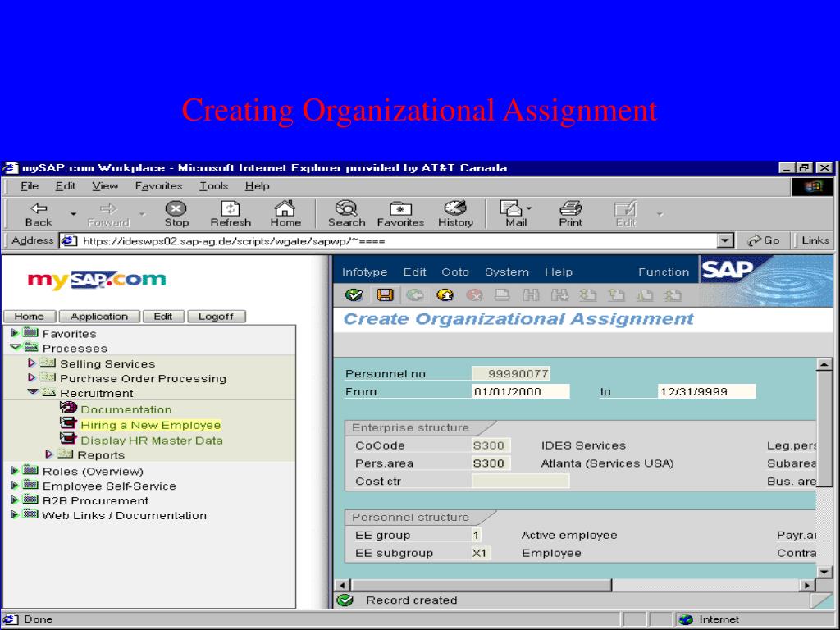Open the Hiring a New Employee link
This screenshot has width=840, height=630.
pyautogui.click(x=151, y=425)
